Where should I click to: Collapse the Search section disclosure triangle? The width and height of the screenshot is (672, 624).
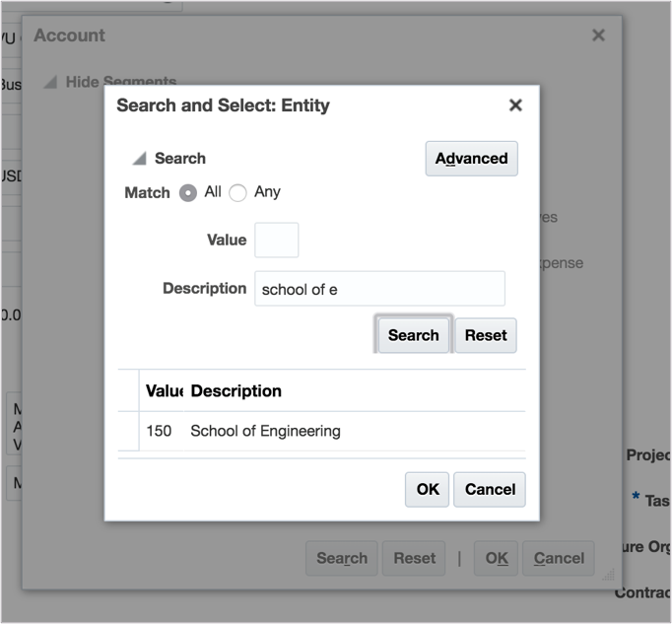click(140, 159)
